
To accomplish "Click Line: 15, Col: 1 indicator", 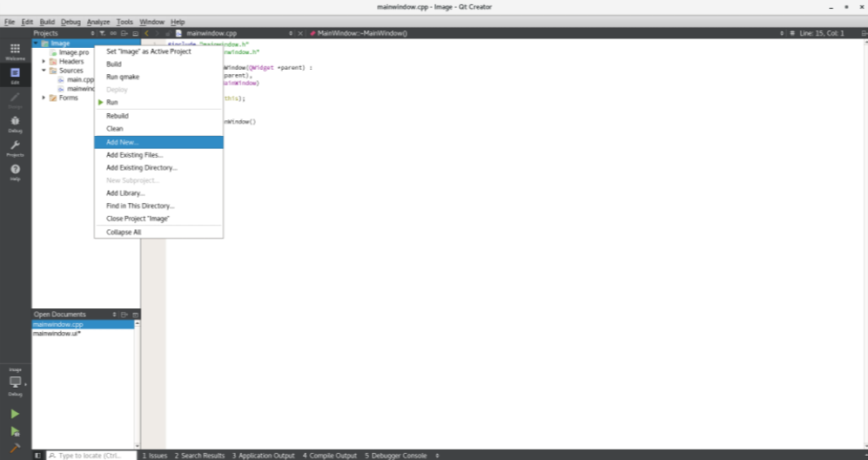I will point(822,33).
